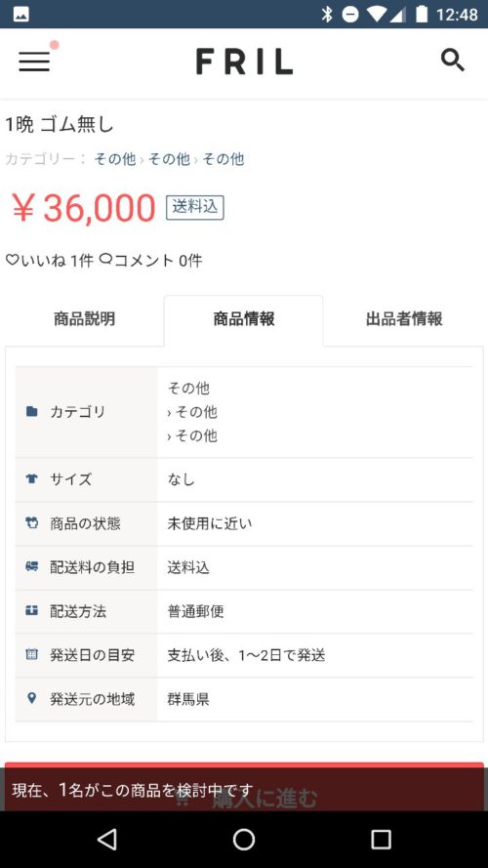
Task: Open first その他 breadcrumb category link
Action: coord(115,159)
